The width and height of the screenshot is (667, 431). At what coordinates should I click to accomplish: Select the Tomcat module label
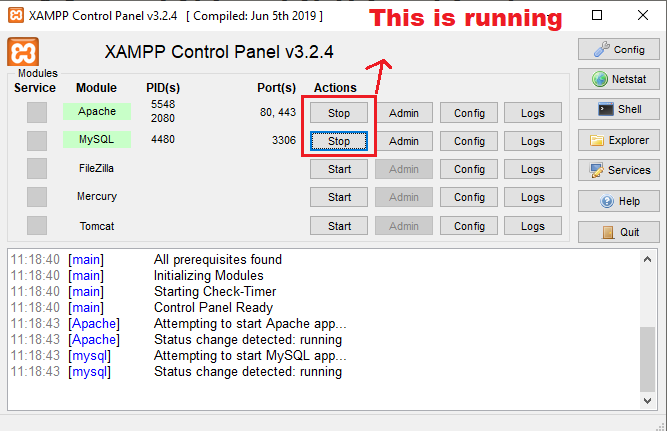[x=97, y=226]
